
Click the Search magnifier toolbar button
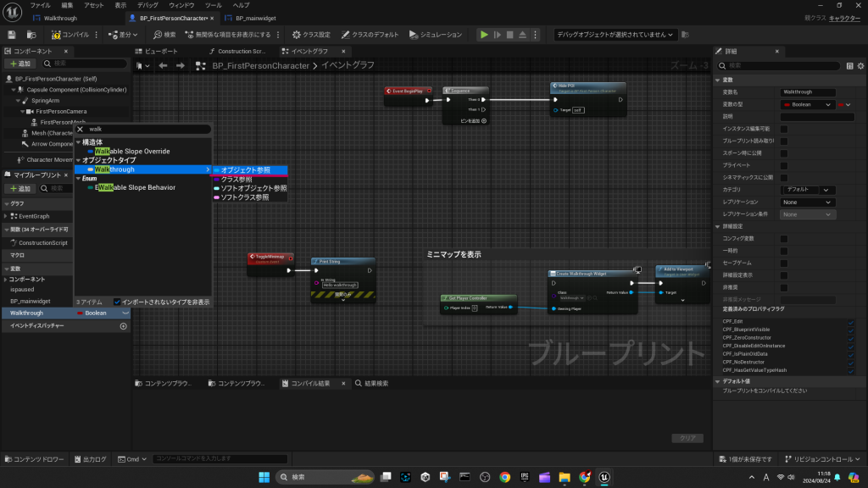coord(164,35)
